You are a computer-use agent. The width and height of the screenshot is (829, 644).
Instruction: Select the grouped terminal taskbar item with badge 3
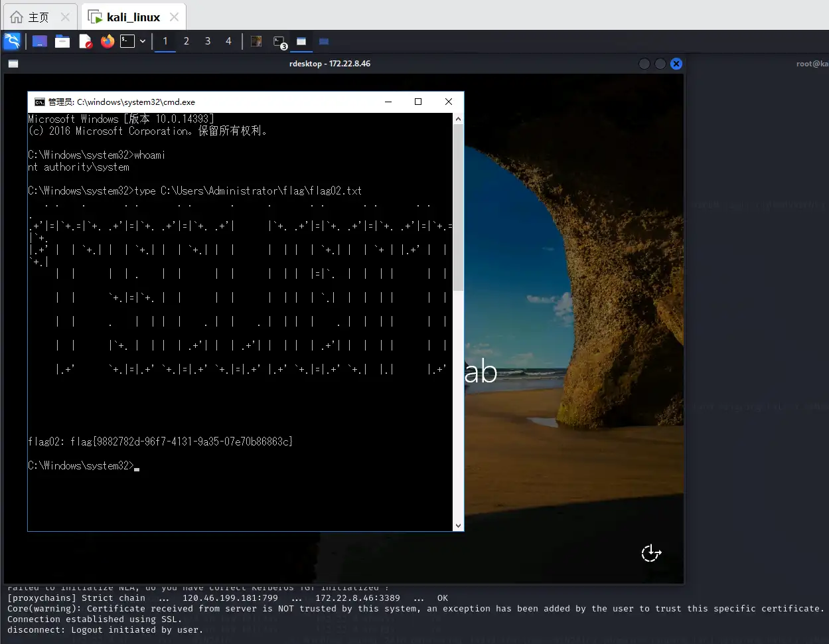[279, 42]
